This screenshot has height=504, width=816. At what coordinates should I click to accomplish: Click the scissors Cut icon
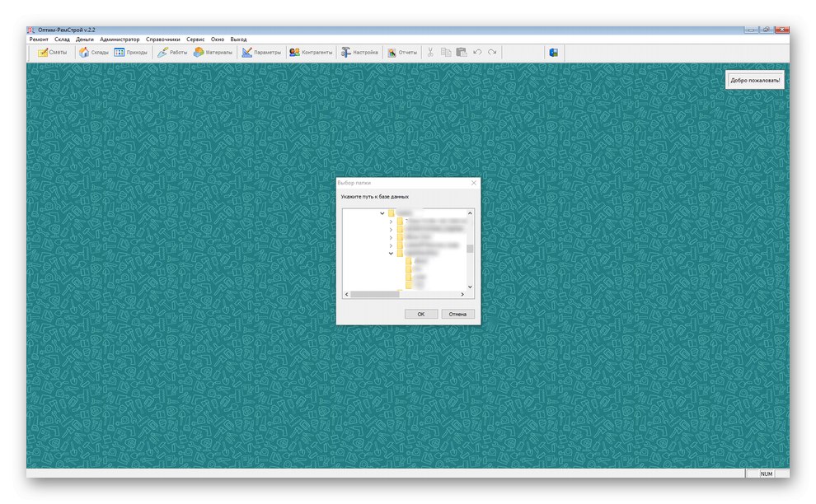tap(430, 53)
